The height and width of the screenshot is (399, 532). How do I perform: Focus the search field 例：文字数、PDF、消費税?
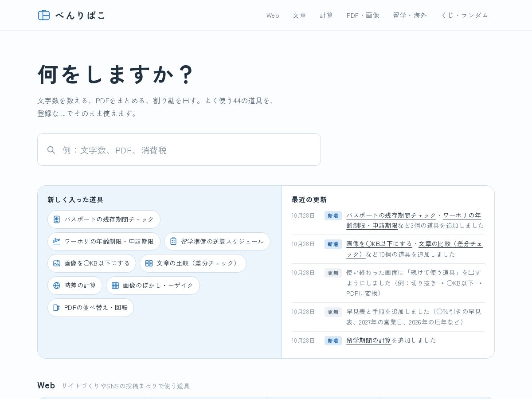[x=179, y=150]
